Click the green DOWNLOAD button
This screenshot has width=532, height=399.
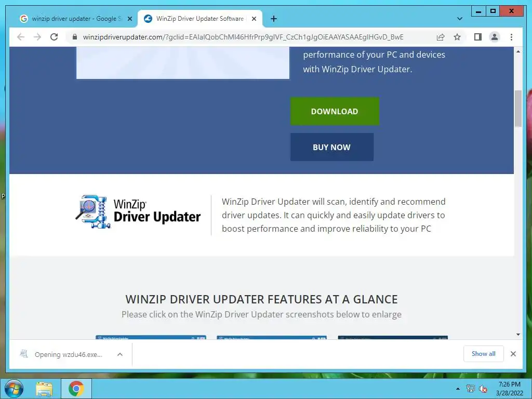pos(335,111)
